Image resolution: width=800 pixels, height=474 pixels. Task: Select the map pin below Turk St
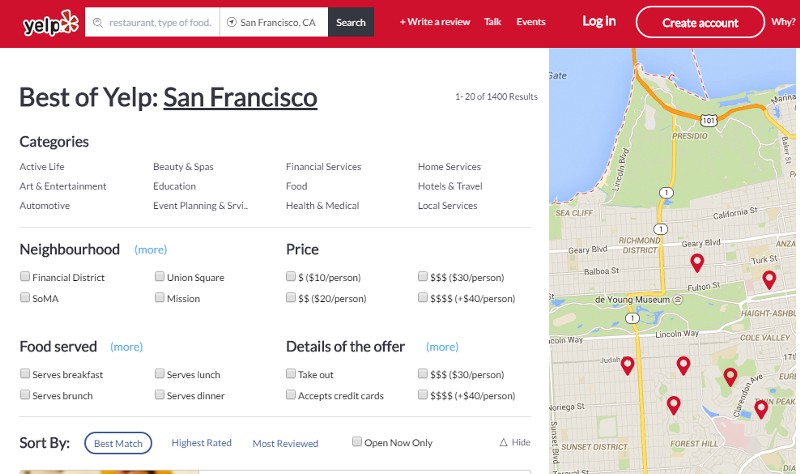point(769,280)
